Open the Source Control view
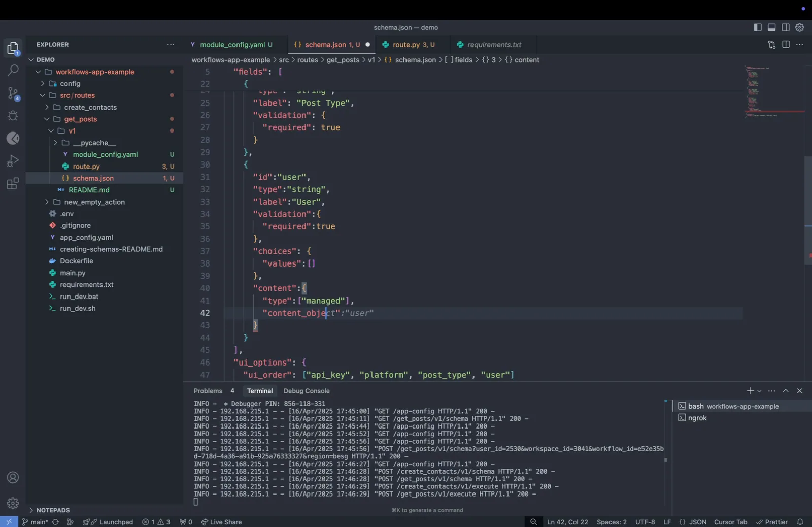The height and width of the screenshot is (527, 812). point(13,93)
